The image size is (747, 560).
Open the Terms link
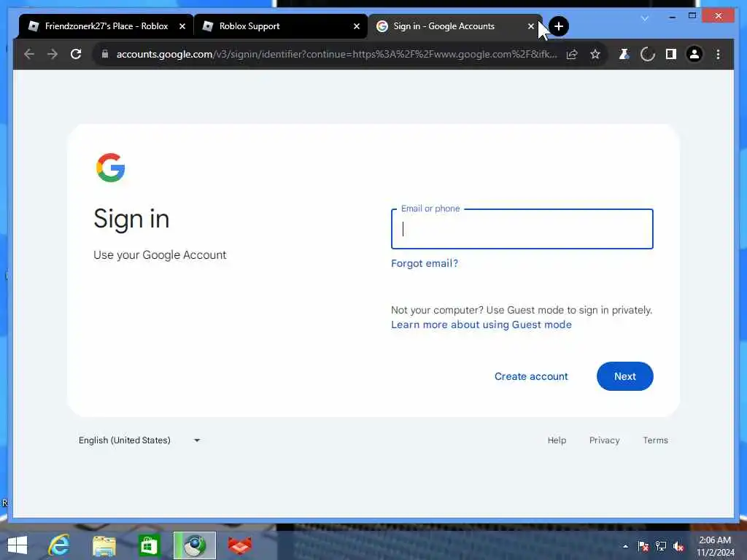(655, 440)
